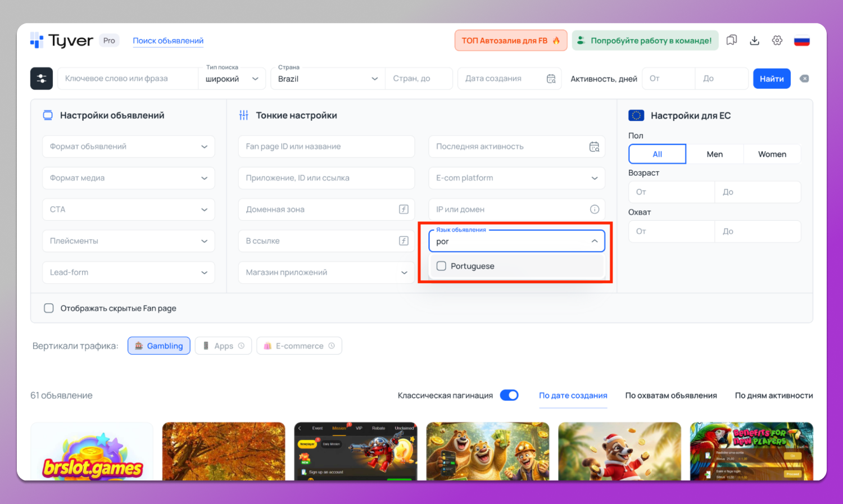The width and height of the screenshot is (843, 504).
Task: Check the Portuguese language checkbox
Action: (442, 266)
